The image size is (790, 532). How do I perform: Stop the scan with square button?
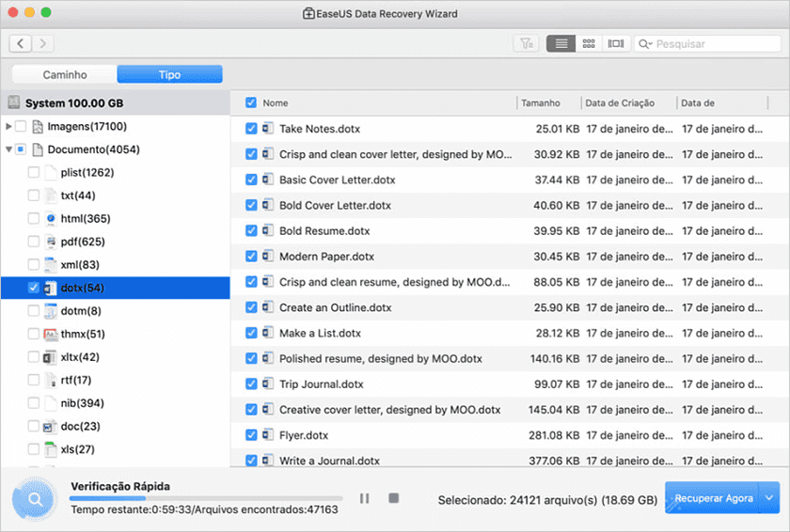coord(394,498)
